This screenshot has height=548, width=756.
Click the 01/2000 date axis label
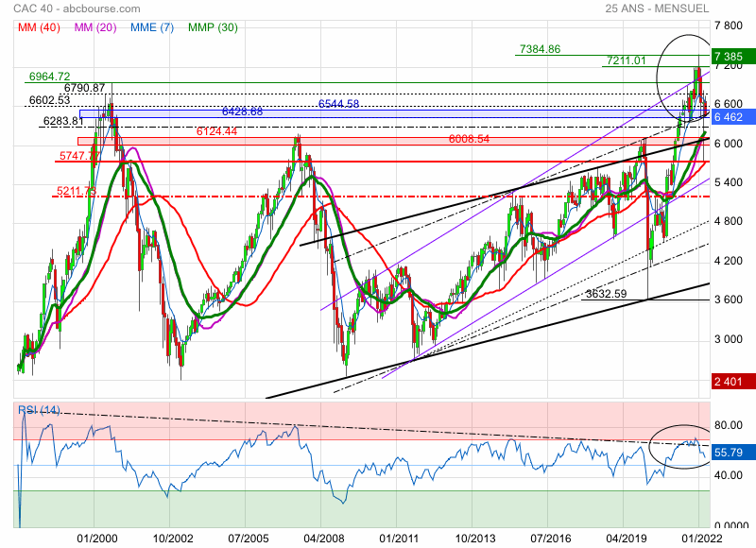point(97,539)
